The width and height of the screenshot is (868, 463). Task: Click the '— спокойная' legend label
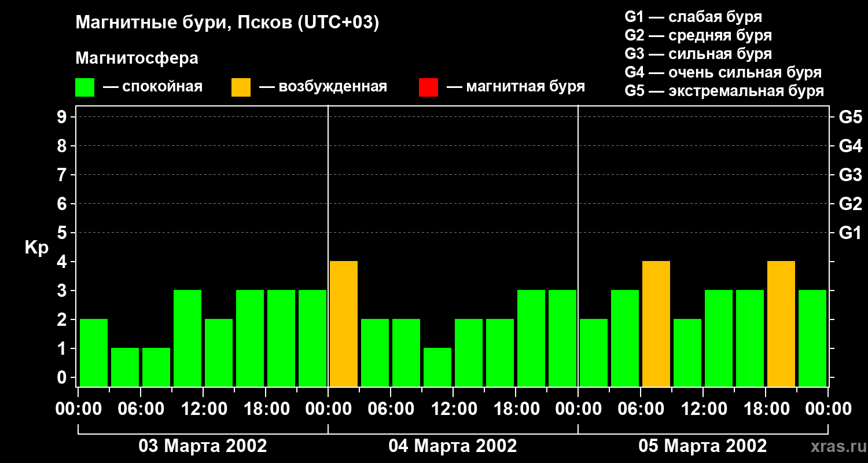point(153,87)
